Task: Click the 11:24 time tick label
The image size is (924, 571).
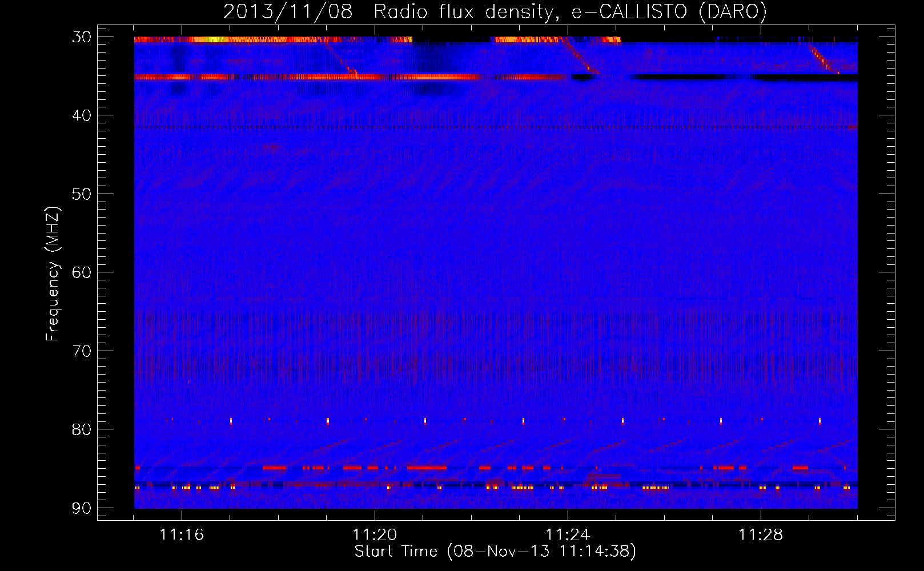Action: coord(568,535)
